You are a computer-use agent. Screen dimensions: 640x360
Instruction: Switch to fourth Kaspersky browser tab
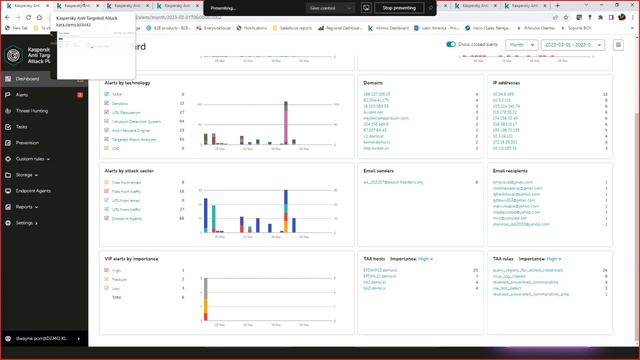tap(178, 6)
